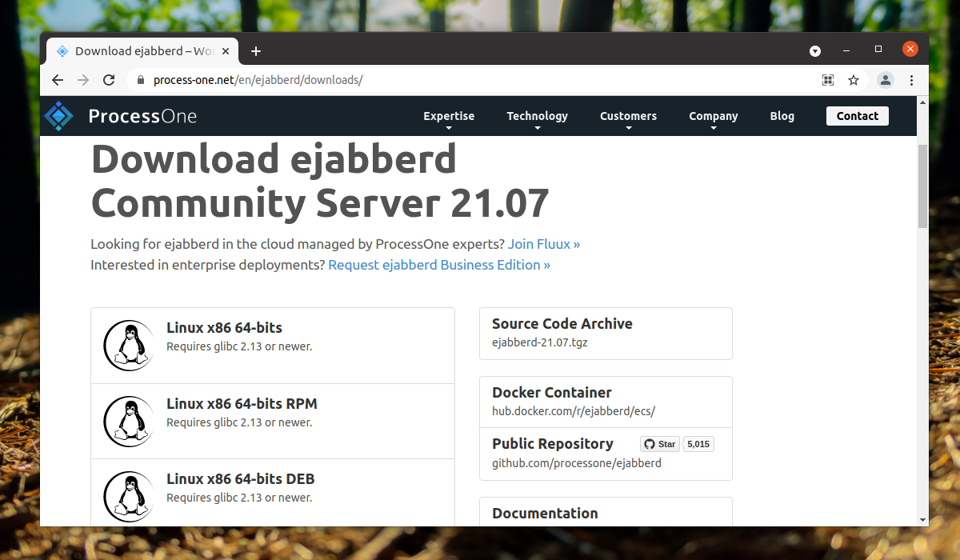
Task: Reload the page with the refresh icon
Action: pos(109,80)
